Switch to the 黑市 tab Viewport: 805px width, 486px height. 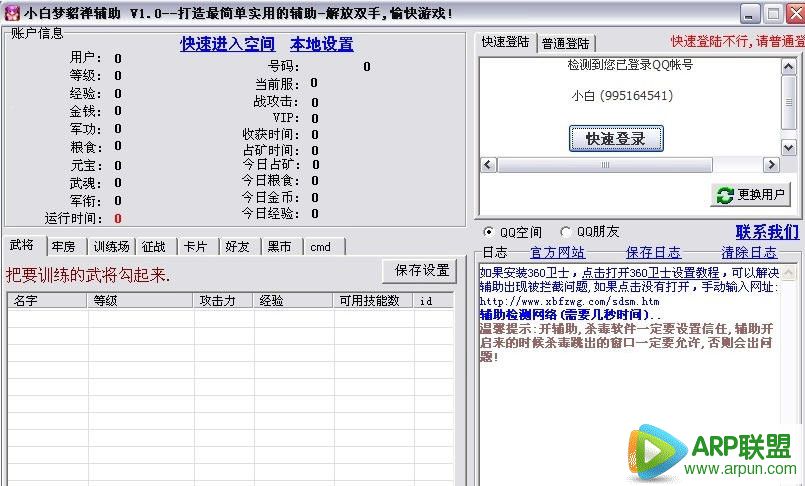(x=281, y=247)
